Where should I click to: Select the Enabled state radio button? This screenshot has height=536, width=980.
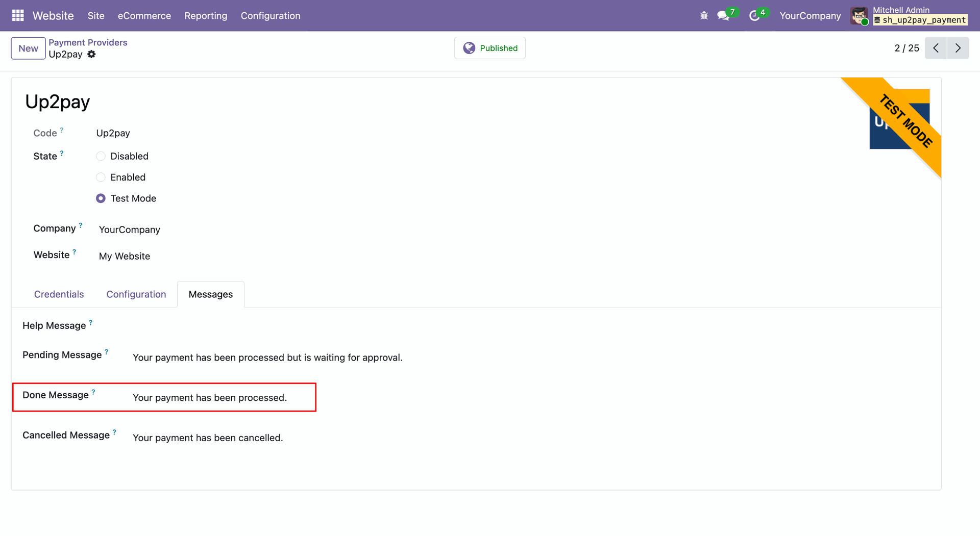pos(101,177)
